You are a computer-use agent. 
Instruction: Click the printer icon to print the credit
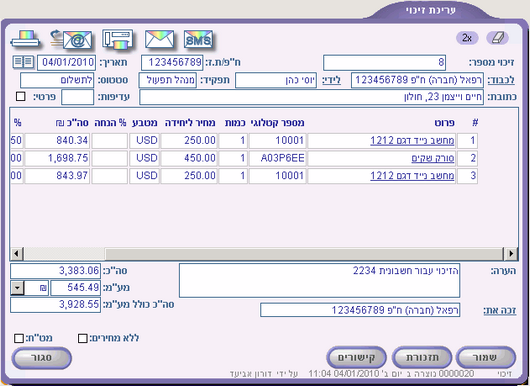(25, 40)
